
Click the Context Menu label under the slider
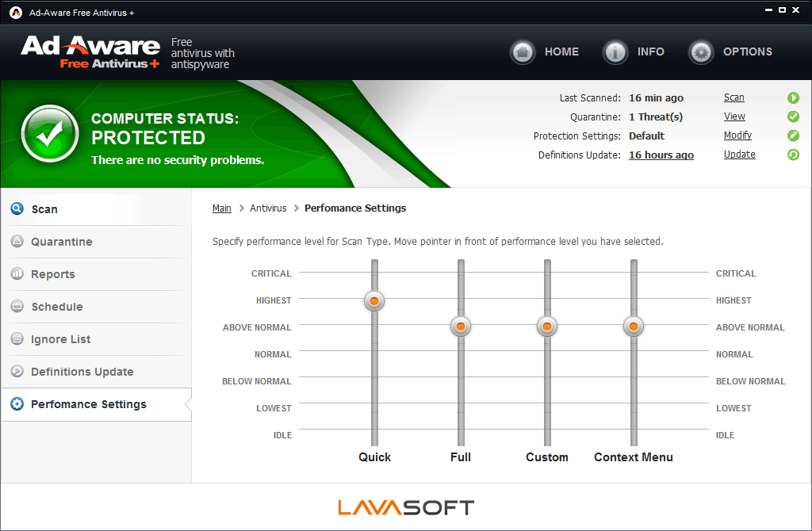634,457
